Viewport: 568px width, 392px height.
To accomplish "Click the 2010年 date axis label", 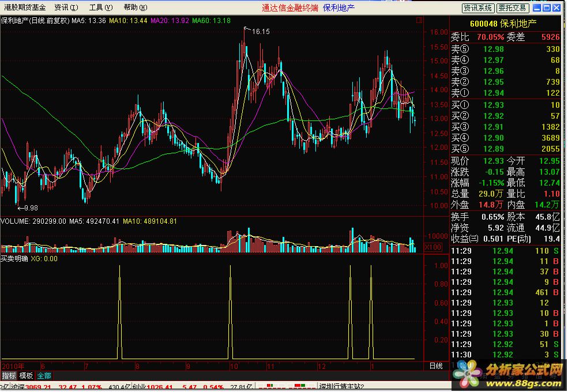I will (x=13, y=366).
